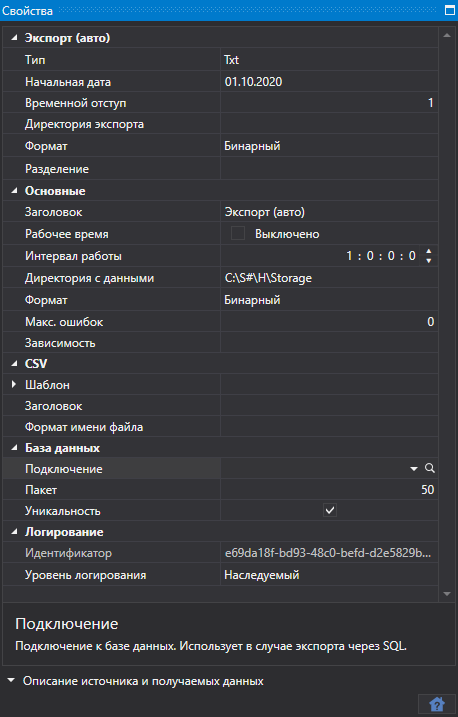The height and width of the screenshot is (717, 458).
Task: Increase Интервал работы with up arrow
Action: click(x=429, y=251)
